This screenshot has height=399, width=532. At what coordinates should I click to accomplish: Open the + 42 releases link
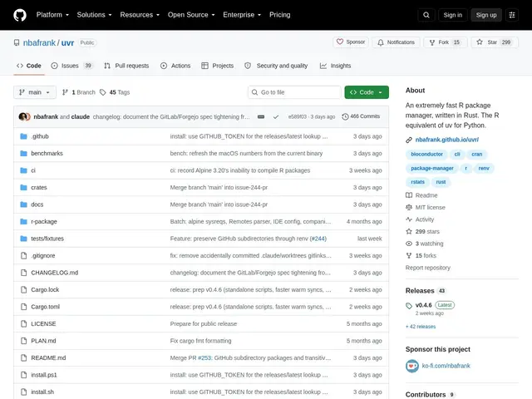421,327
